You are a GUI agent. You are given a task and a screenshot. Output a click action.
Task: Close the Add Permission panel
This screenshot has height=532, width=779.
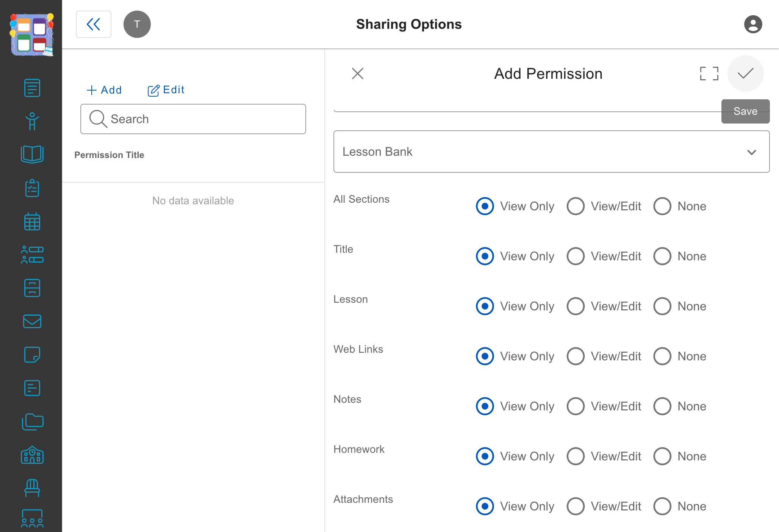357,74
